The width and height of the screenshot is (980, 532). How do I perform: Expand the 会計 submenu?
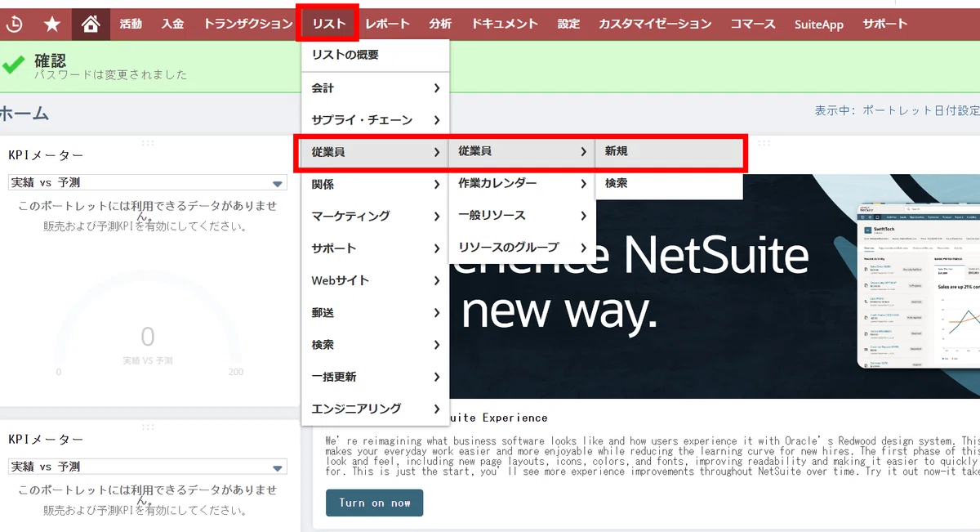[376, 87]
